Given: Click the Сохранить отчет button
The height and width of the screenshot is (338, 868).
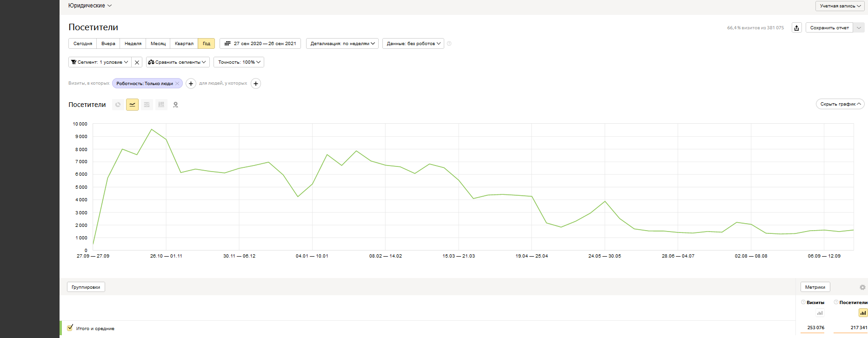Looking at the screenshot, I should pyautogui.click(x=829, y=28).
